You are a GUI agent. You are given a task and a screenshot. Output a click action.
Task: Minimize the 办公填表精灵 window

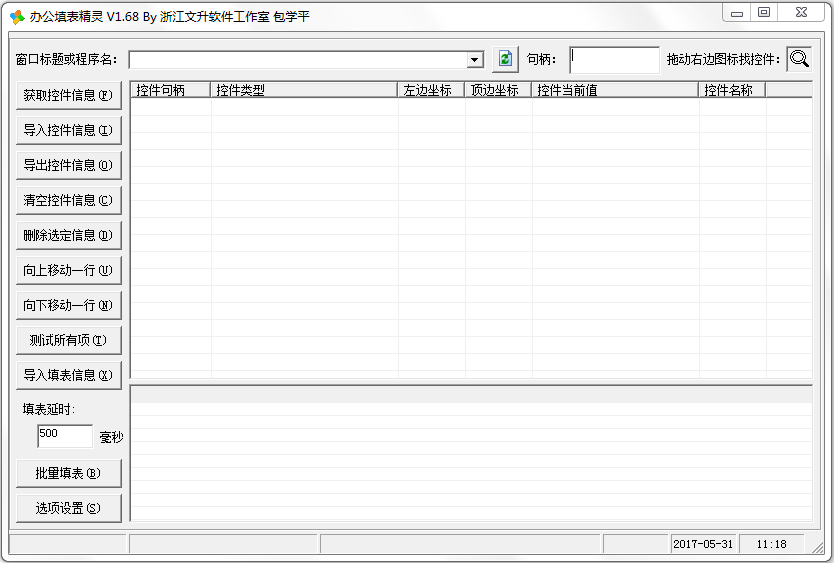[737, 13]
